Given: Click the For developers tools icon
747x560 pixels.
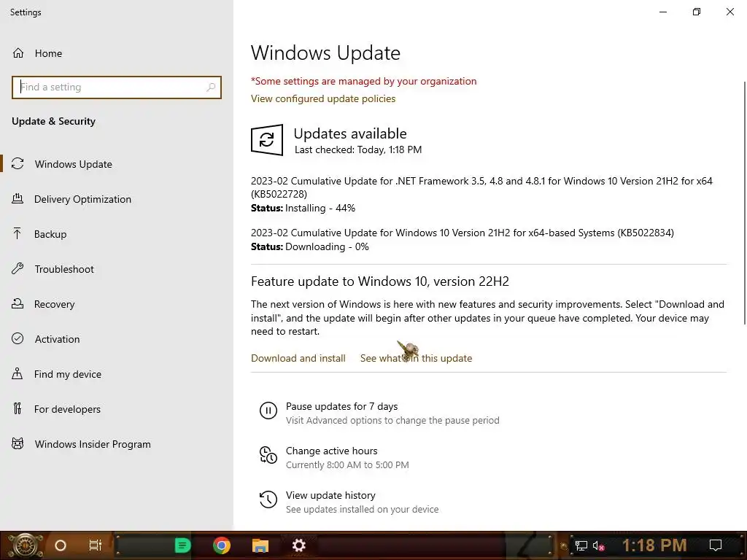Looking at the screenshot, I should pyautogui.click(x=18, y=408).
